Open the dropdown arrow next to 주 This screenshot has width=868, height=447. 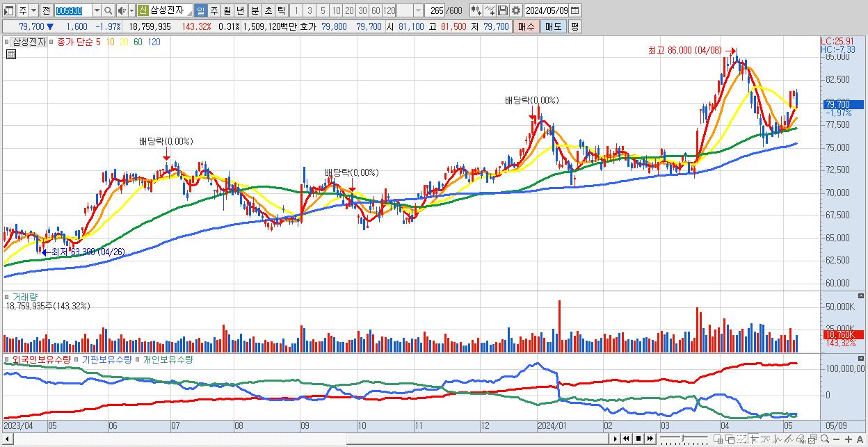coord(35,10)
